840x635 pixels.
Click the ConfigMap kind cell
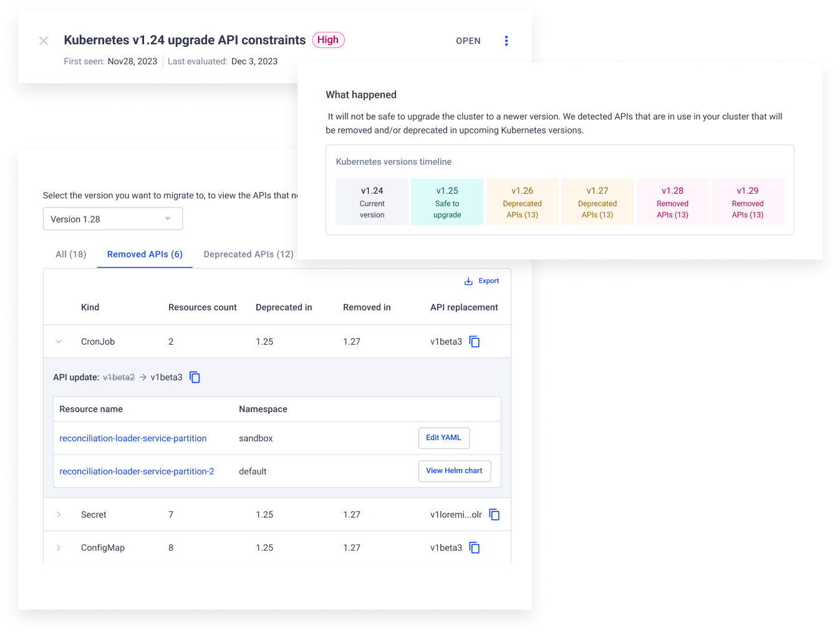pos(103,548)
